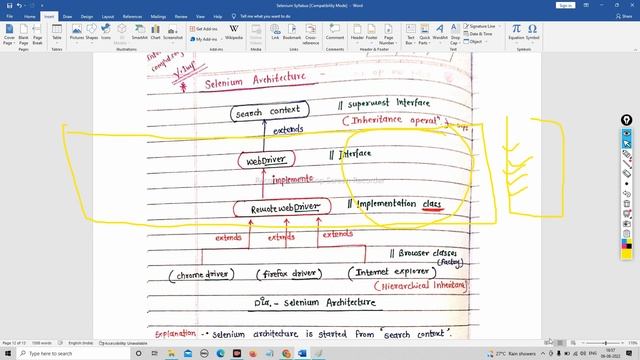This screenshot has height=360, width=640.
Task: Click the Wikipedia add-in icon
Action: pos(234,32)
